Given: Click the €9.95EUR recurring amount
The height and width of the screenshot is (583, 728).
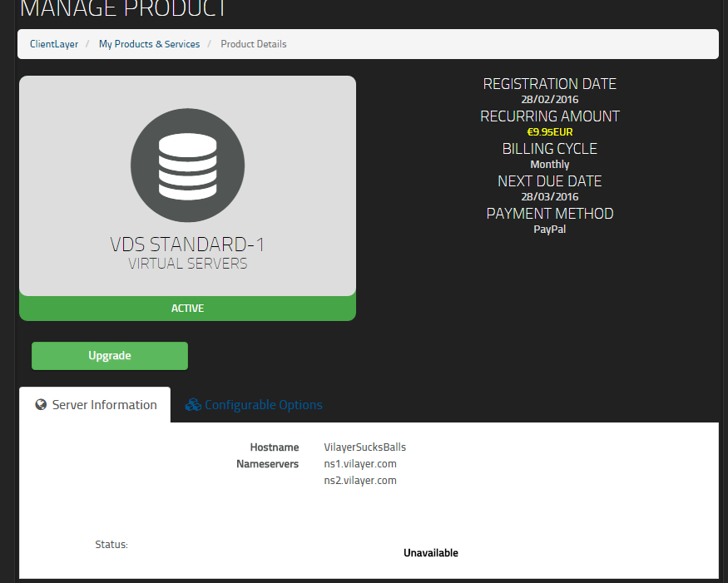Looking at the screenshot, I should point(550,132).
